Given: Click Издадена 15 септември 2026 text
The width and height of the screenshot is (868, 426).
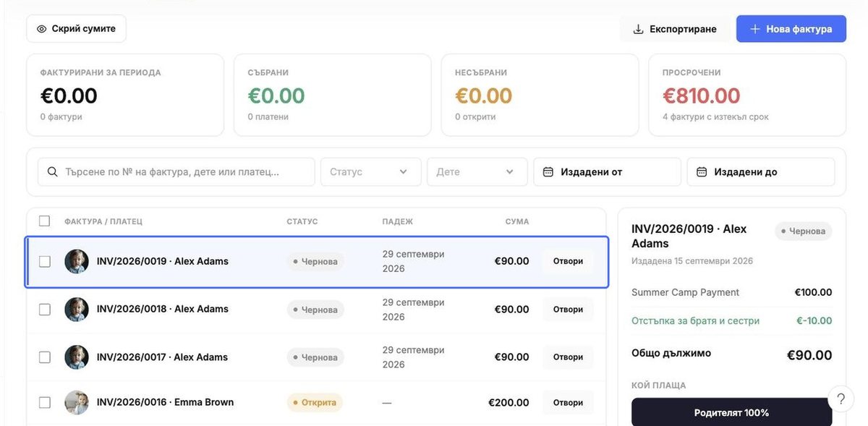Looking at the screenshot, I should 692,261.
